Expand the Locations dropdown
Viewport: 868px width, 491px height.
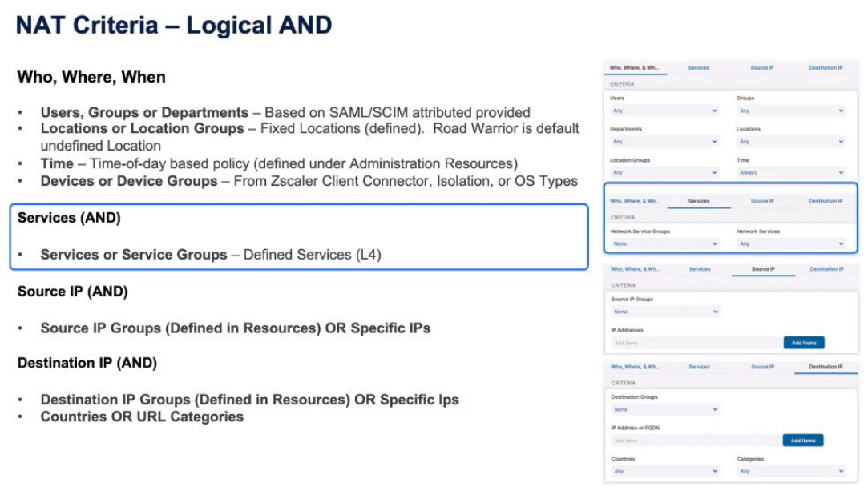pos(790,142)
